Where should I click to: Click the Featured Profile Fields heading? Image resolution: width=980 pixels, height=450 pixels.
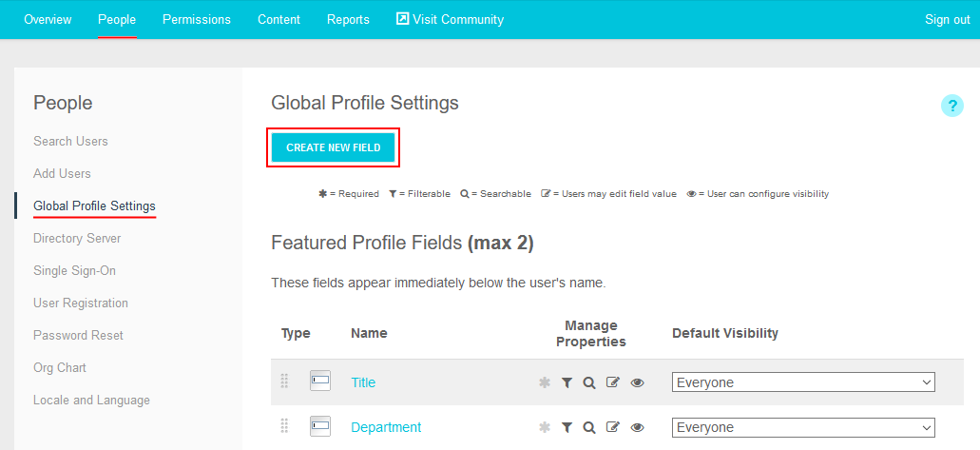click(x=402, y=244)
